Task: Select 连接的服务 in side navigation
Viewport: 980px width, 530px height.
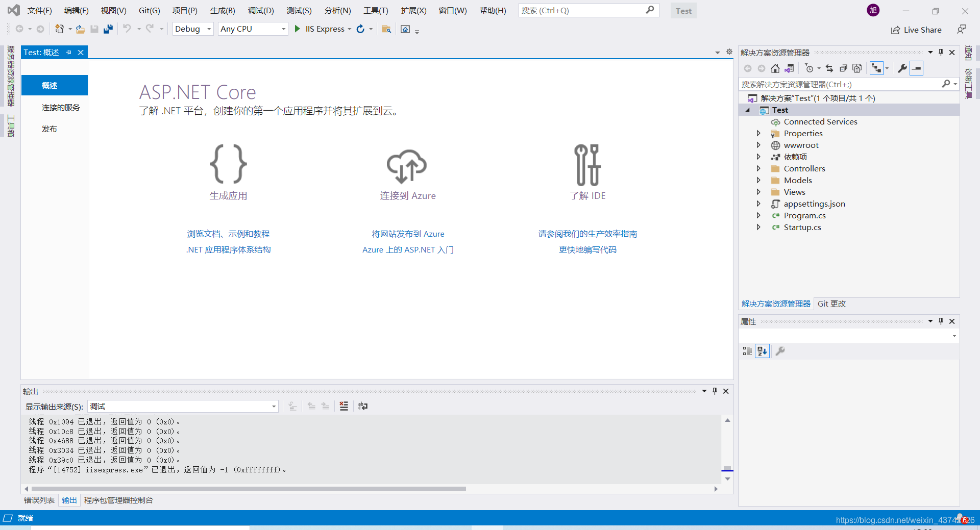Action: coord(61,108)
